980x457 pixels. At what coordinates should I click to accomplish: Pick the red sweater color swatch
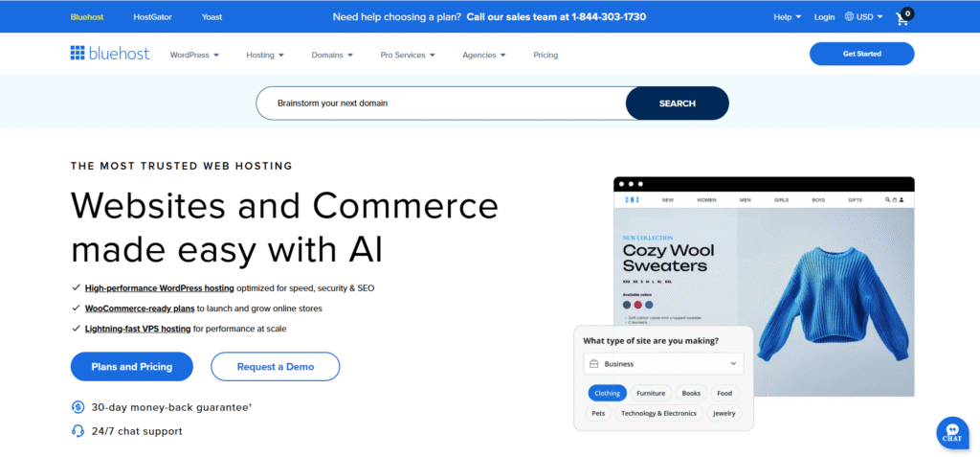pos(637,305)
